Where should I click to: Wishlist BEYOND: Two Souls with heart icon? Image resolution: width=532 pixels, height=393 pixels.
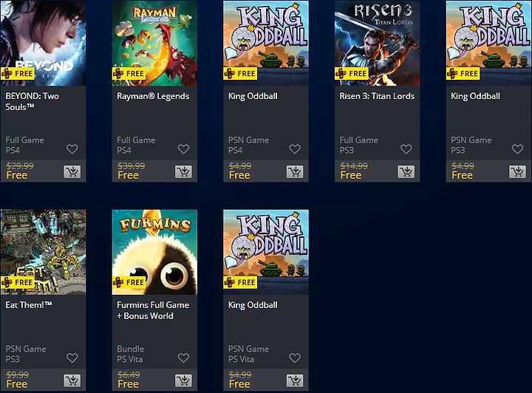[x=72, y=149]
